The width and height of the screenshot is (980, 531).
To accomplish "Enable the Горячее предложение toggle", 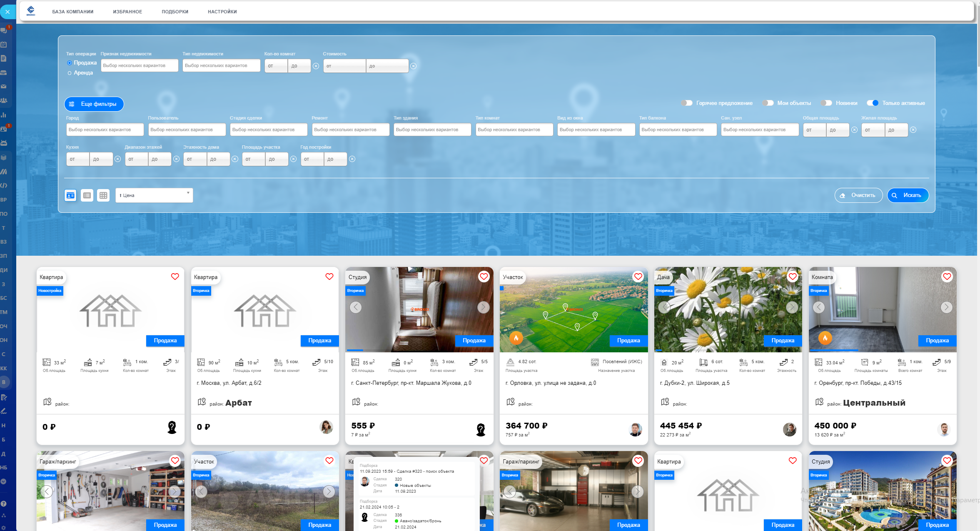I will pyautogui.click(x=687, y=103).
